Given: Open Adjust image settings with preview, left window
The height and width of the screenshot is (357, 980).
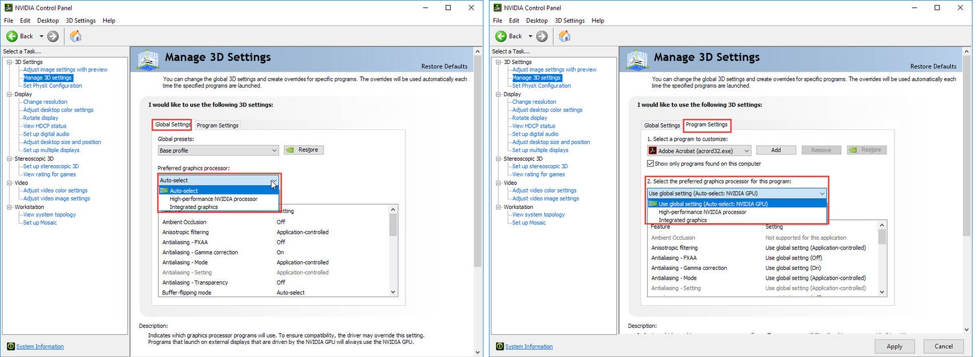Looking at the screenshot, I should [65, 69].
